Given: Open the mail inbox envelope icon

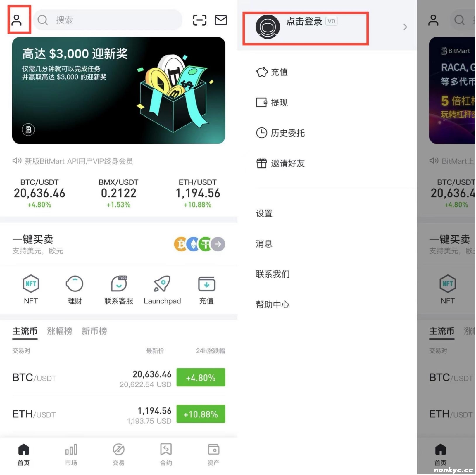Looking at the screenshot, I should (221, 20).
